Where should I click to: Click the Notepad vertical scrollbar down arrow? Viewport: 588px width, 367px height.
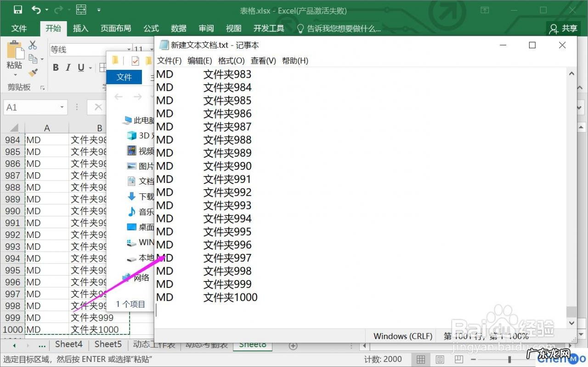point(571,323)
